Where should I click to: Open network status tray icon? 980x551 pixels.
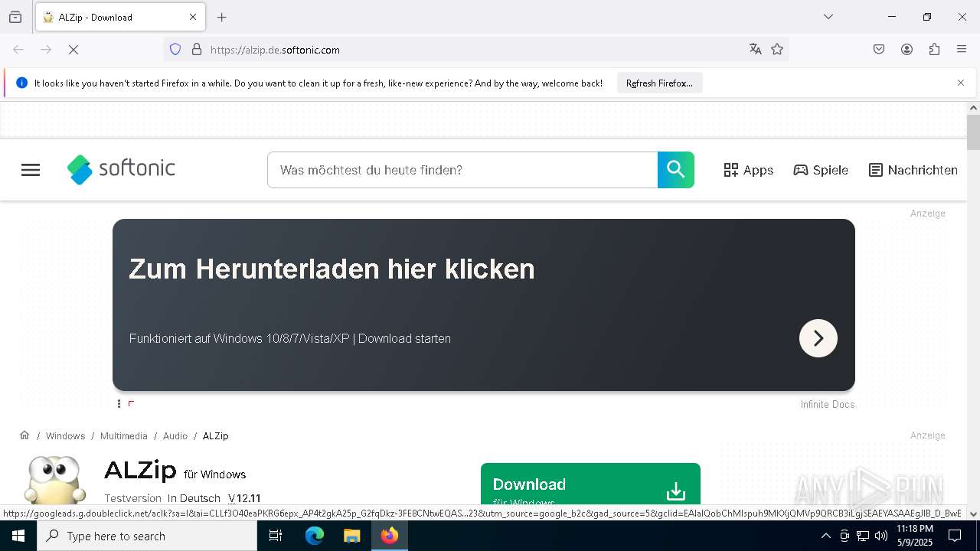[863, 536]
